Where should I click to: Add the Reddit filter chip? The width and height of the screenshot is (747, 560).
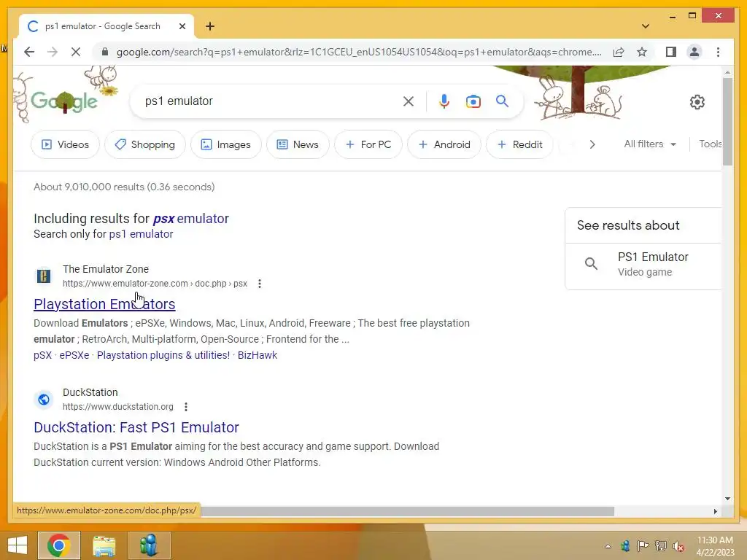pyautogui.click(x=519, y=144)
